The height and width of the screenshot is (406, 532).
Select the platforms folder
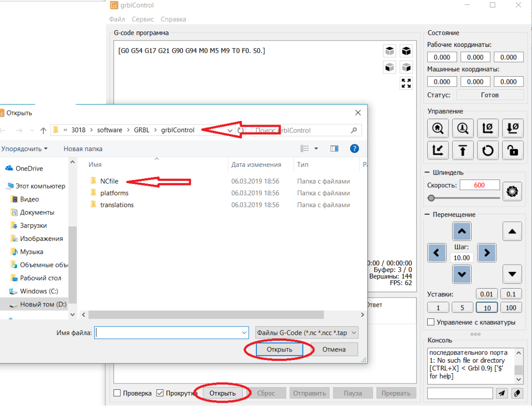point(114,193)
